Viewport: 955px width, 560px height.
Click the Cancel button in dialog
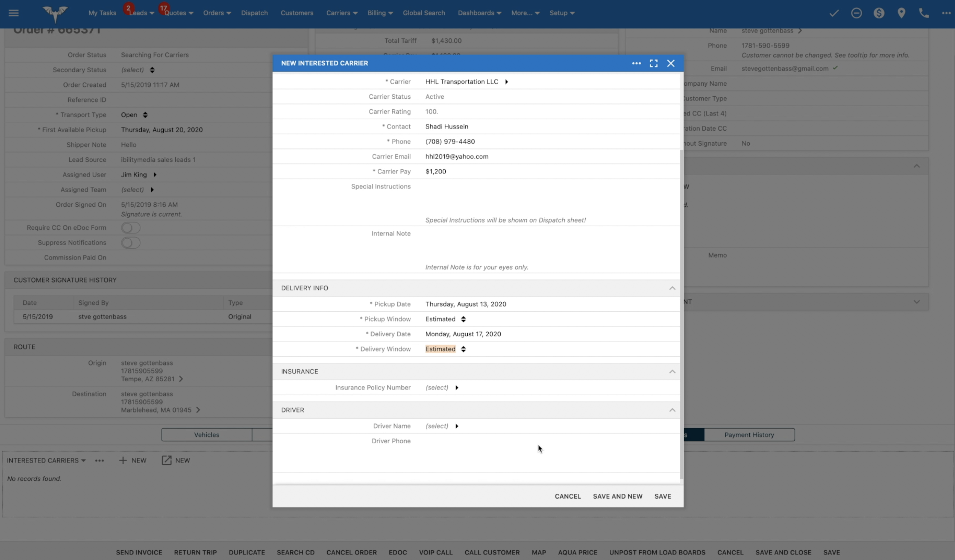[567, 496]
